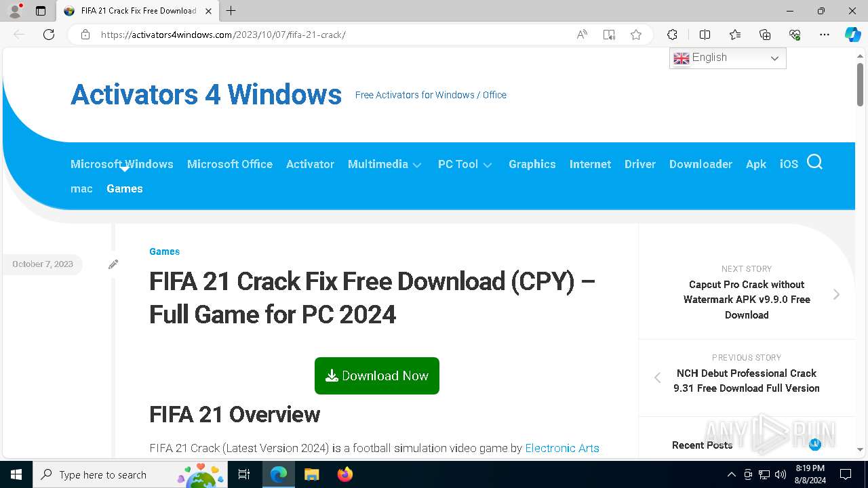This screenshot has width=868, height=488.
Task: Open the English language dropdown
Action: click(x=728, y=58)
